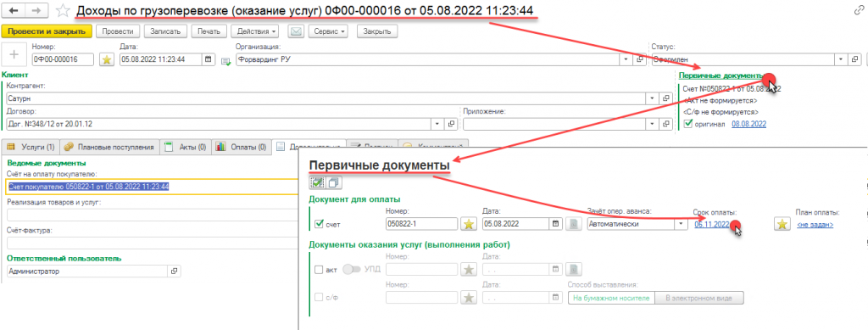Expand the Статус dropdown list
This screenshot has height=330, width=868.
pyautogui.click(x=841, y=59)
